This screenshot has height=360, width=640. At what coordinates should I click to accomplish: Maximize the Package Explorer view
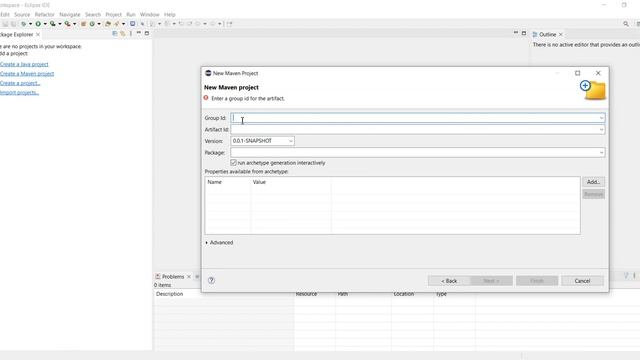147,33
